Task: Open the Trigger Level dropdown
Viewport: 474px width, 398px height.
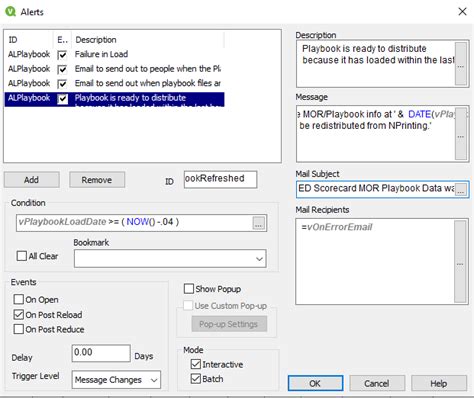Action: point(116,380)
